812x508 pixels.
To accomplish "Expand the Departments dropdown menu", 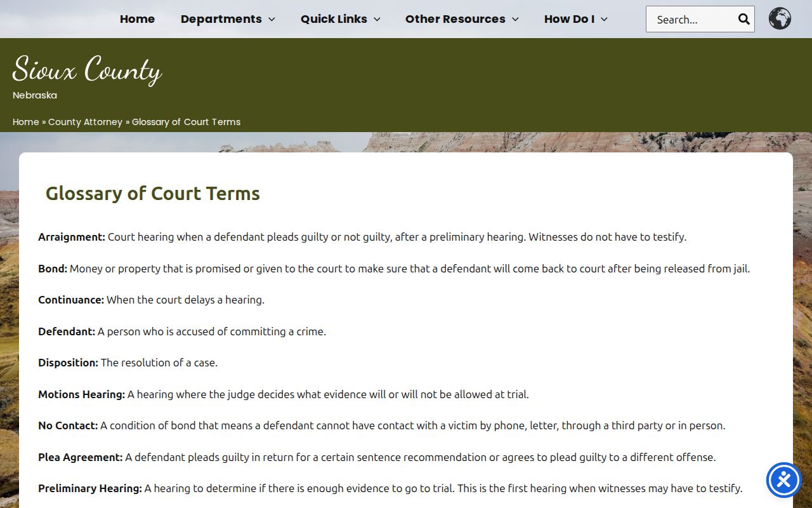I will pos(228,19).
